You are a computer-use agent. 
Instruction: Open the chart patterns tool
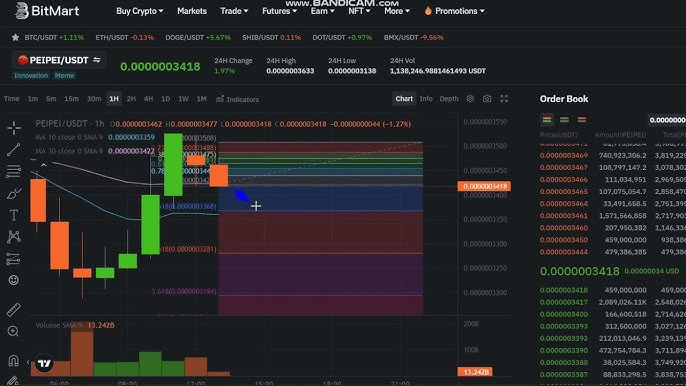[14, 237]
